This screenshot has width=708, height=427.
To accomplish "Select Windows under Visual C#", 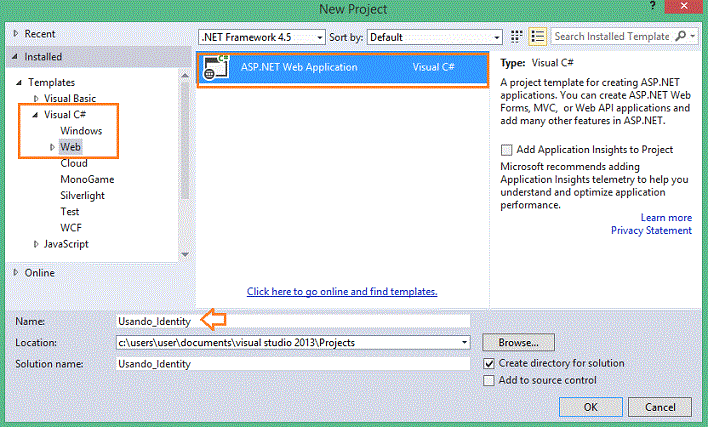I will [81, 131].
